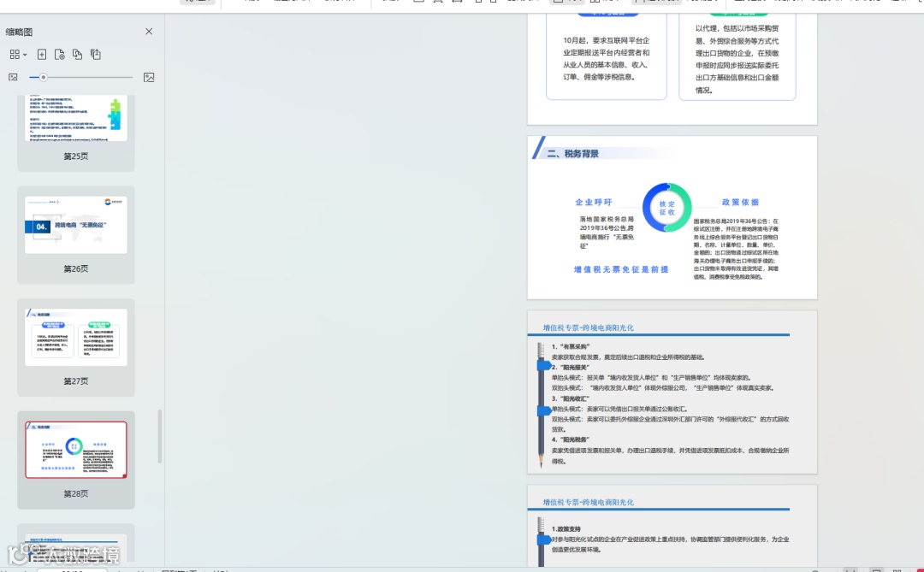Click the extract pages icon
Screen dimensions: 924x572
pos(96,54)
